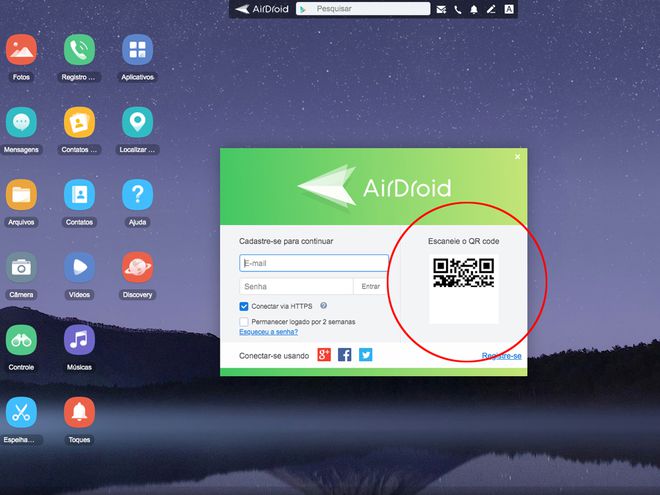Click the Play Store icon in search box

point(303,9)
